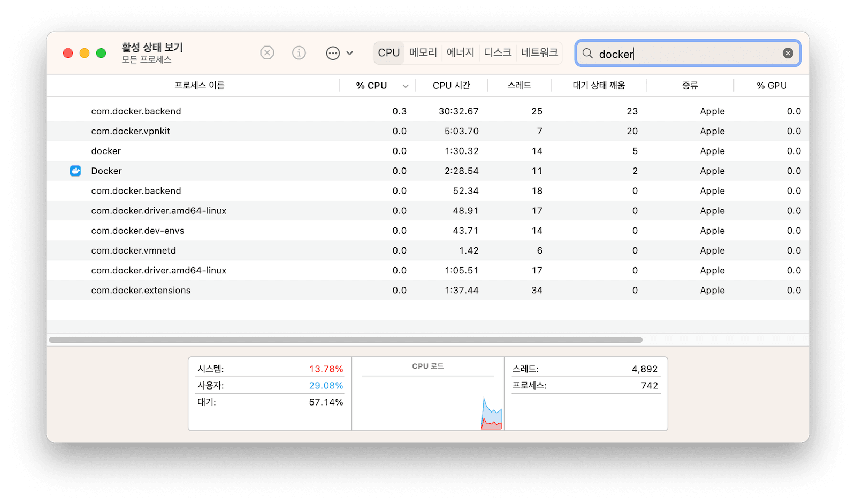Sort by 대기 상태 깨움 column header
Viewport: 856px width, 504px height.
[x=599, y=86]
